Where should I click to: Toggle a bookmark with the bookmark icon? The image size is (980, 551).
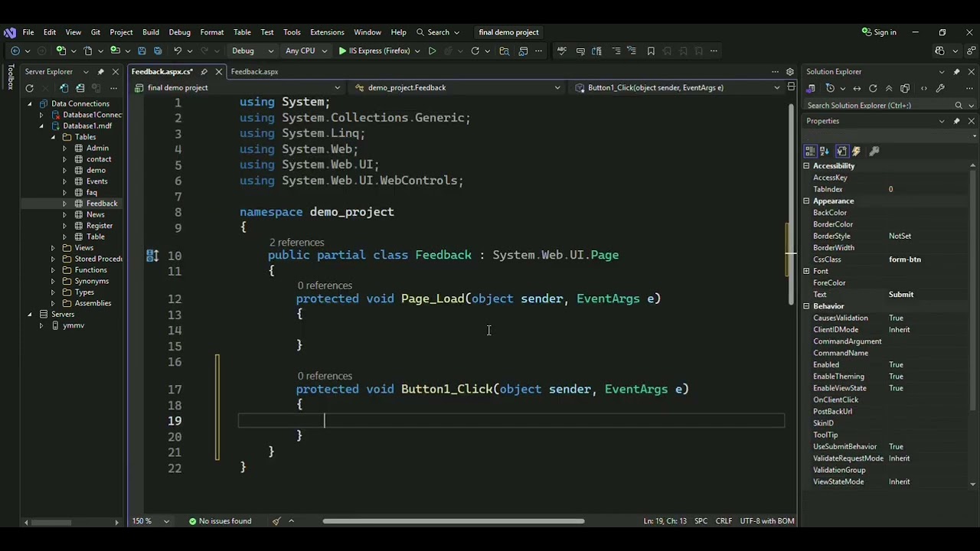coord(651,51)
